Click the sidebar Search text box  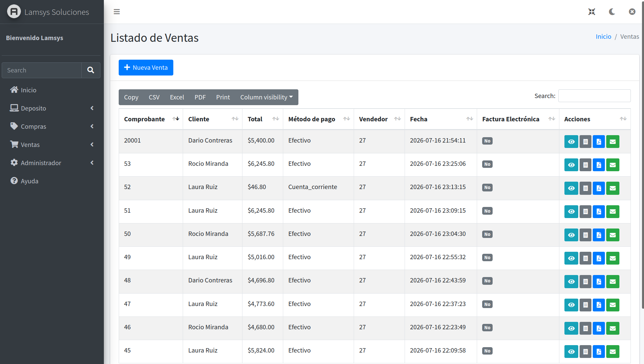[x=42, y=70]
